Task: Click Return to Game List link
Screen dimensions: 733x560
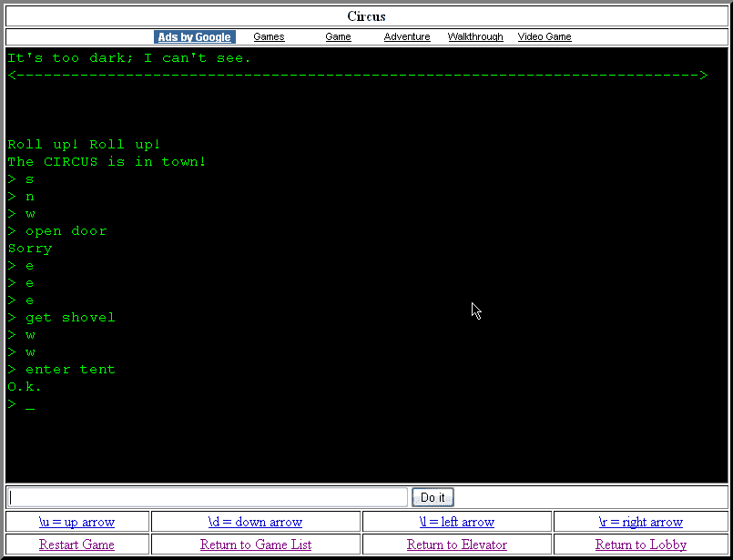Action: pyautogui.click(x=256, y=545)
